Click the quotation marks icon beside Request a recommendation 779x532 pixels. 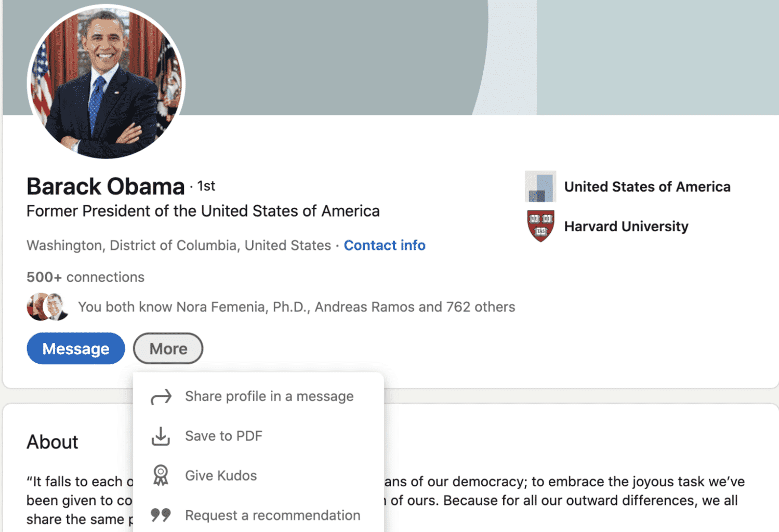coord(161,514)
